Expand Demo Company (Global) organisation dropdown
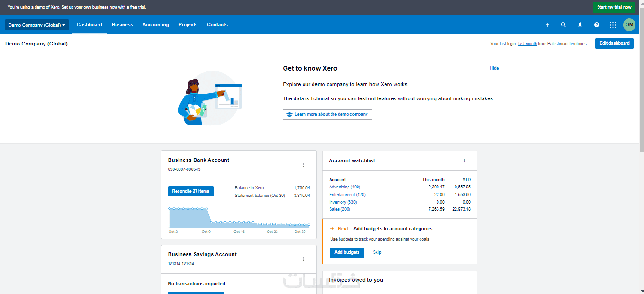The image size is (644, 294). click(x=37, y=25)
